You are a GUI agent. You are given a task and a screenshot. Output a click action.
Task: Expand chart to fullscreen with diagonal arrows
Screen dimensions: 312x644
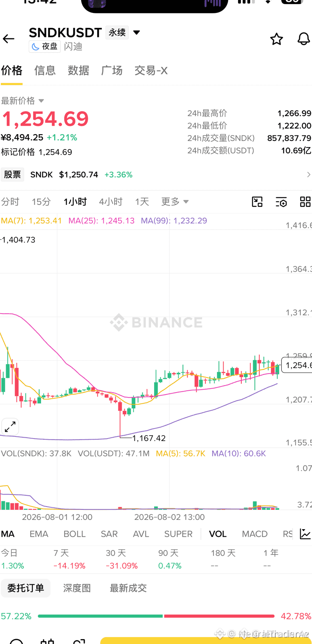tap(10, 427)
